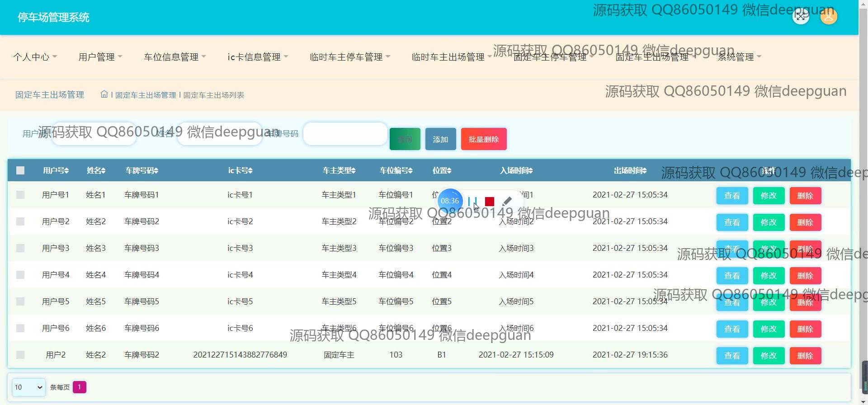Expand the 个人中心 dropdown menu
This screenshot has width=868, height=405.
pyautogui.click(x=35, y=57)
